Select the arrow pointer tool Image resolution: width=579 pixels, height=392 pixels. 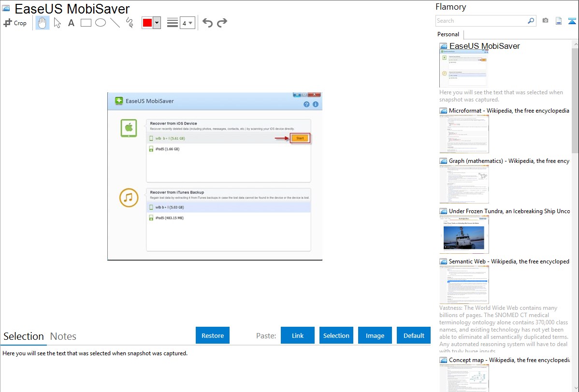(57, 23)
